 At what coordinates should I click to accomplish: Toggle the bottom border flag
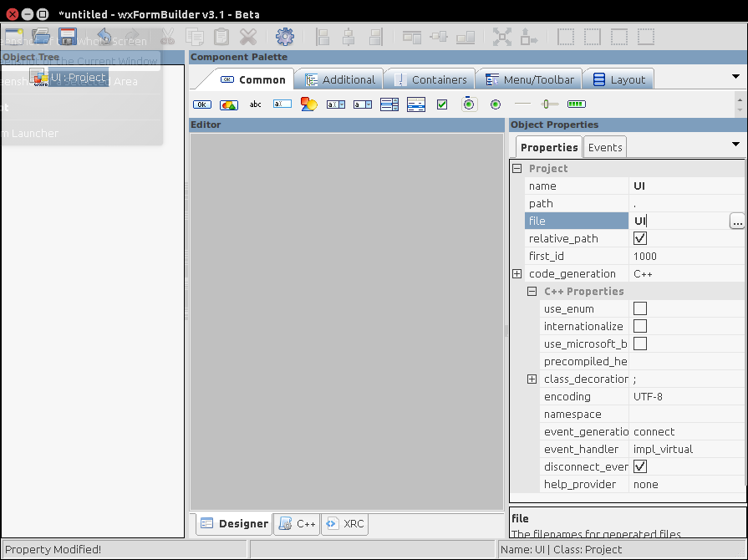646,37
